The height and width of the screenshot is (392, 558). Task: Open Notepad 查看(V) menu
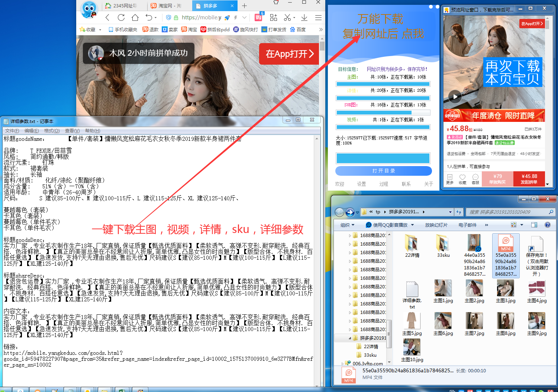[x=72, y=131]
